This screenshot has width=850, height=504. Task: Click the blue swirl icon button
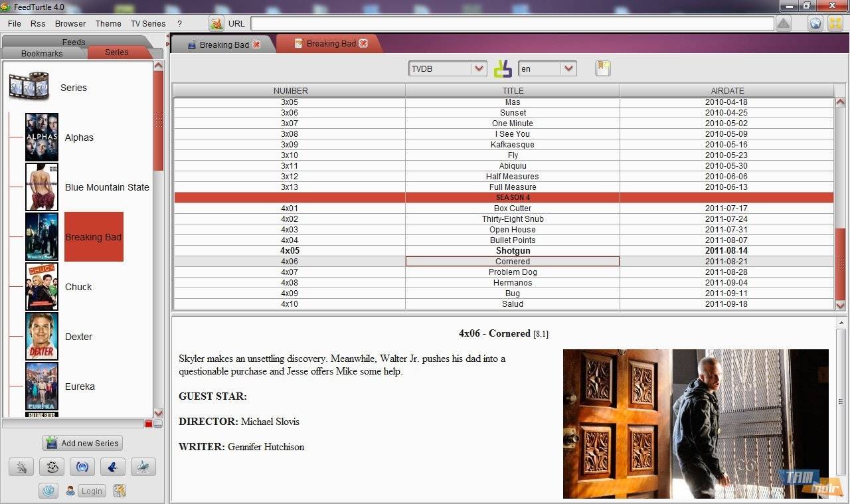tap(48, 491)
